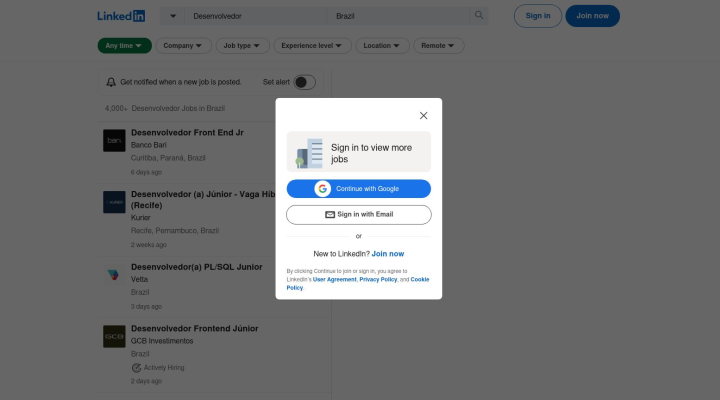Close the sign-in dialog
Viewport: 720px width, 400px height.
coord(423,115)
